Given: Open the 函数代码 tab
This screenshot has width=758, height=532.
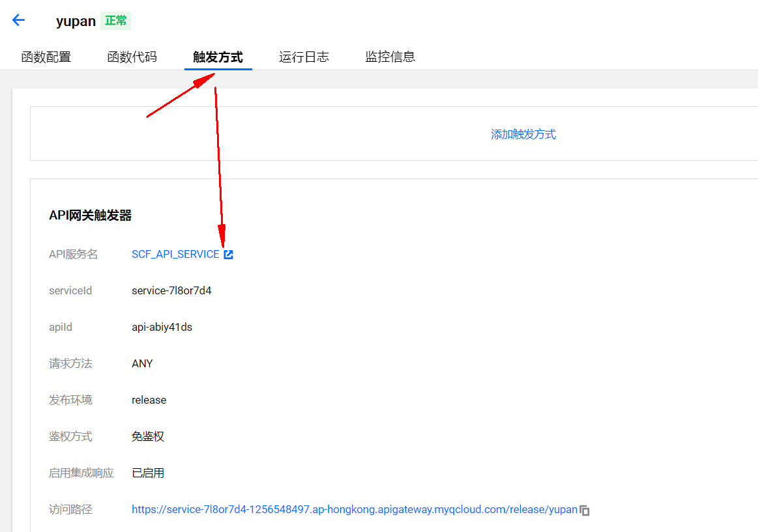Looking at the screenshot, I should click(x=132, y=57).
